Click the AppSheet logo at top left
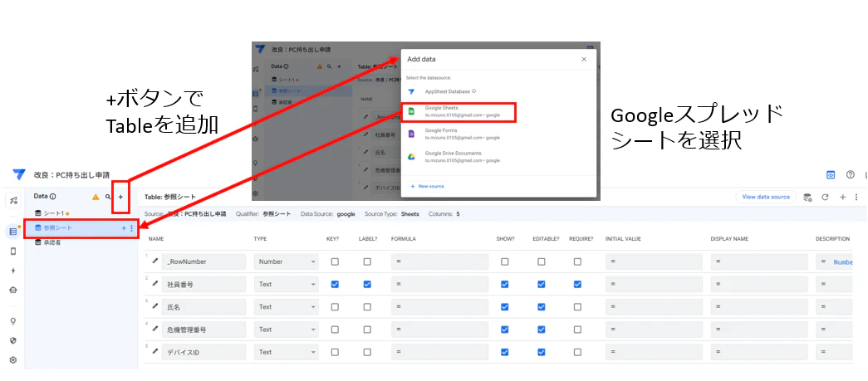Screen dimensions: 868x381 (19, 174)
